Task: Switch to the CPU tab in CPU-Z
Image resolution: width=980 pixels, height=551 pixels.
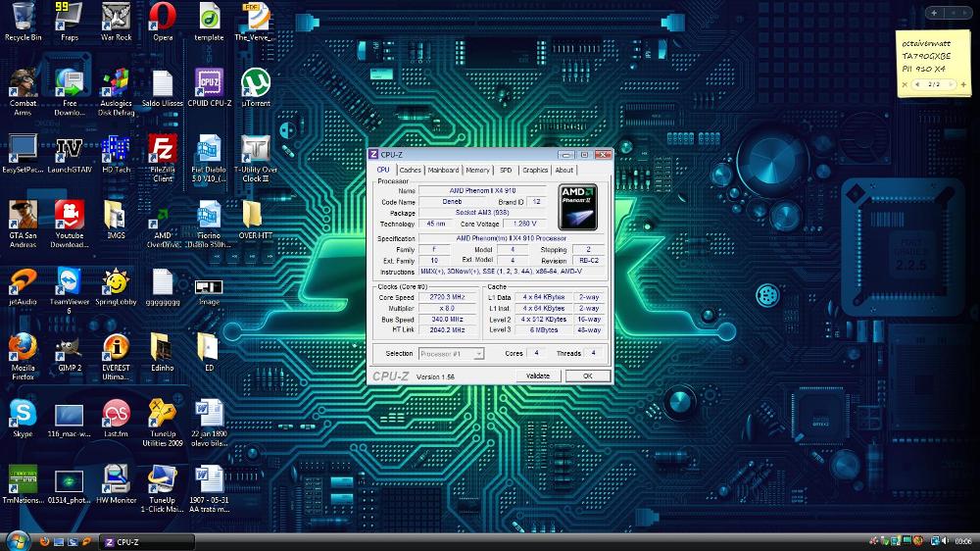Action: pos(383,170)
